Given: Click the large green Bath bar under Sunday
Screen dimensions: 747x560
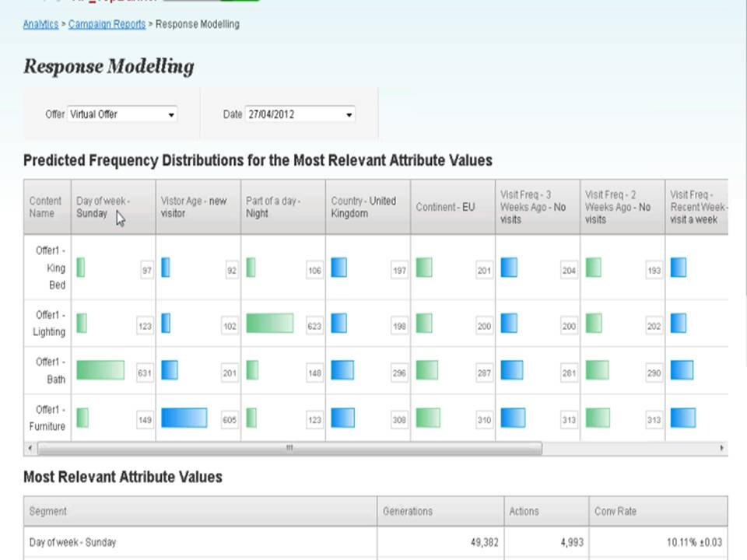Looking at the screenshot, I should (100, 370).
